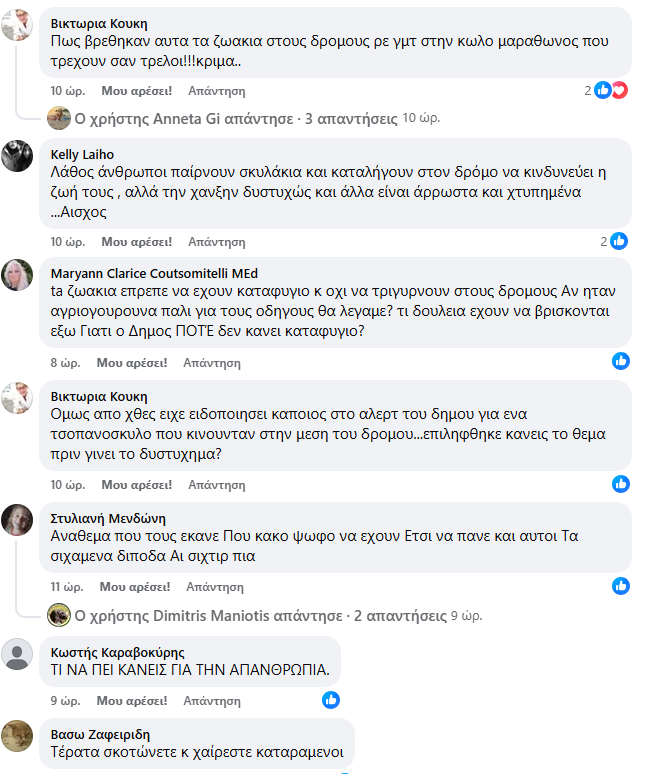The height and width of the screenshot is (774, 671).
Task: Click 'Απάντηση' under Kelly Laiho's comment
Action: pos(216,242)
